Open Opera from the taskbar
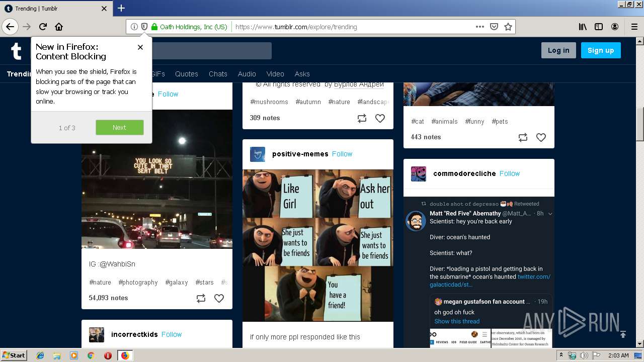644x362 pixels. (x=108, y=355)
